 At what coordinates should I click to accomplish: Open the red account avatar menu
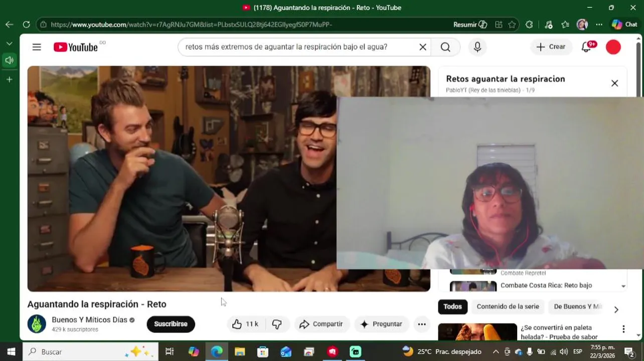tap(613, 47)
